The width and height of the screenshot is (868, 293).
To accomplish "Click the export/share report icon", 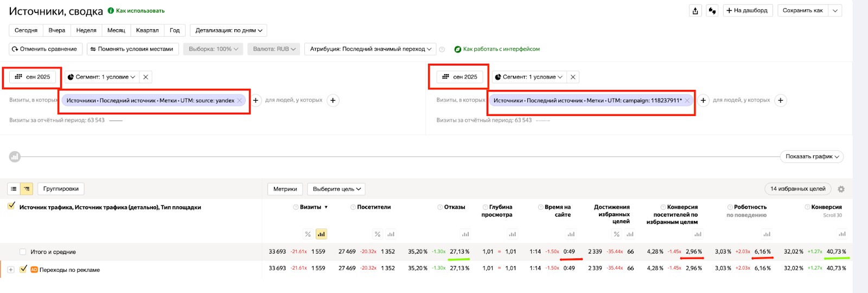I will coord(695,11).
